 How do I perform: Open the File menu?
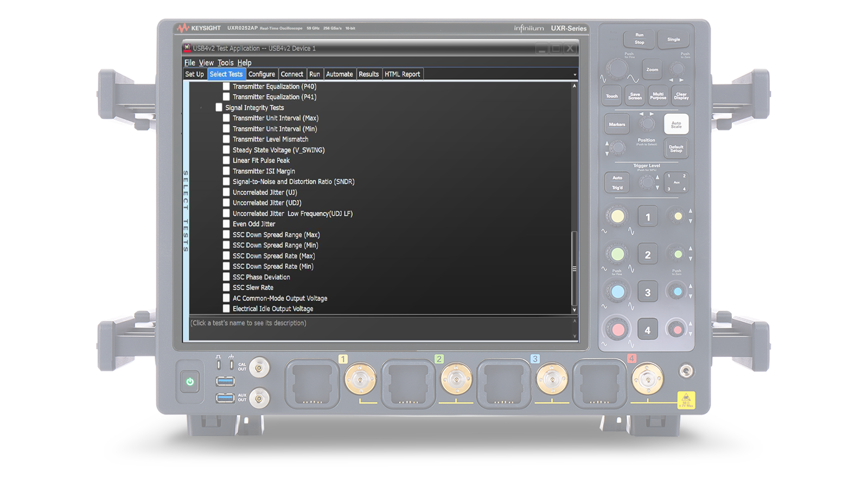coord(190,62)
